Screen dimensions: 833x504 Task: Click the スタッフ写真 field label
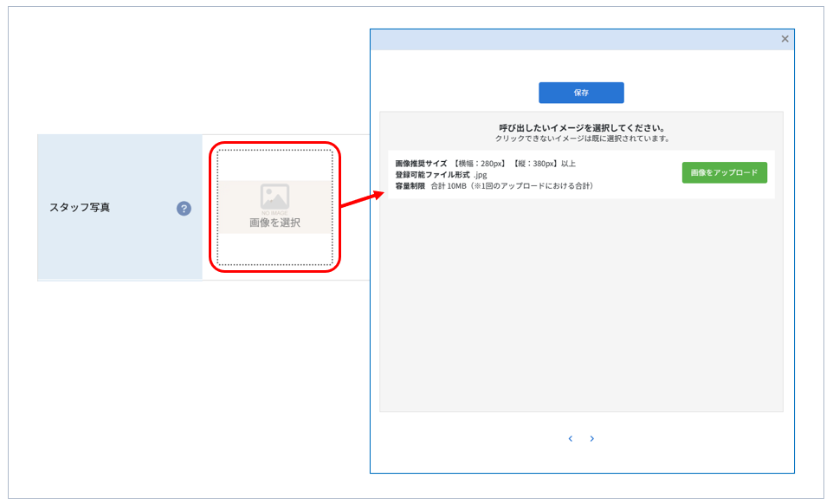(x=80, y=208)
